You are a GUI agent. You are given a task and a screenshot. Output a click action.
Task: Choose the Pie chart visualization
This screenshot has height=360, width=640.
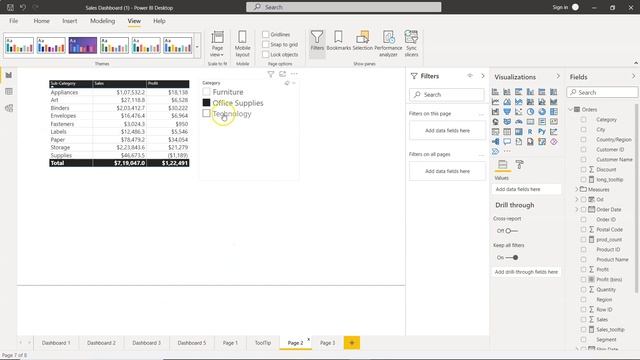click(x=530, y=111)
